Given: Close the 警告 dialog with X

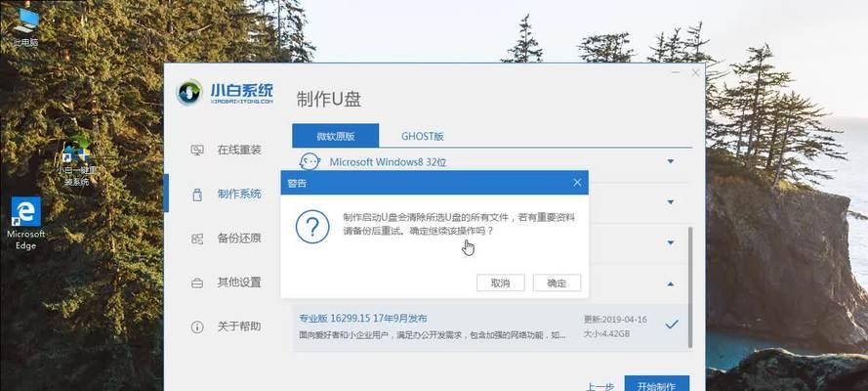Looking at the screenshot, I should point(577,182).
